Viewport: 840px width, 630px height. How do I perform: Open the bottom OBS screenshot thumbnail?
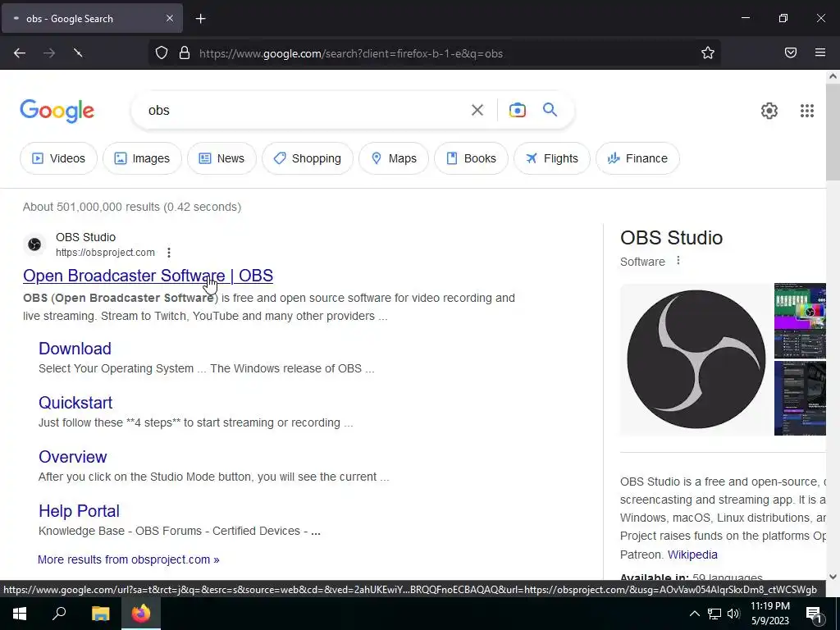click(x=800, y=398)
